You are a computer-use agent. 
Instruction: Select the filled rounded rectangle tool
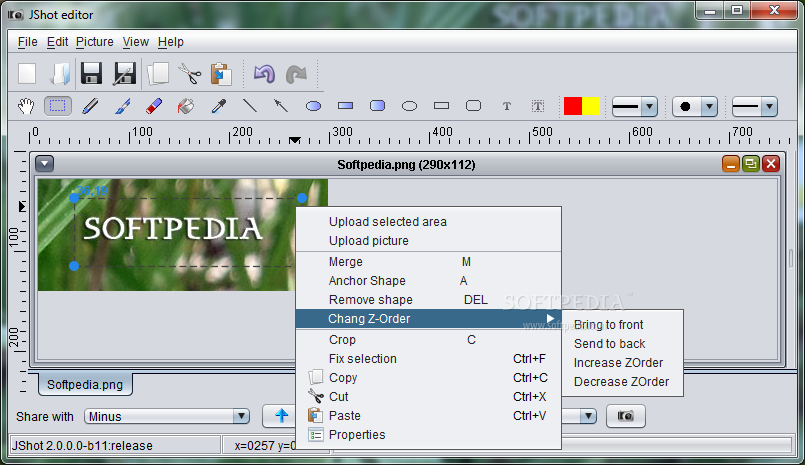pyautogui.click(x=377, y=106)
